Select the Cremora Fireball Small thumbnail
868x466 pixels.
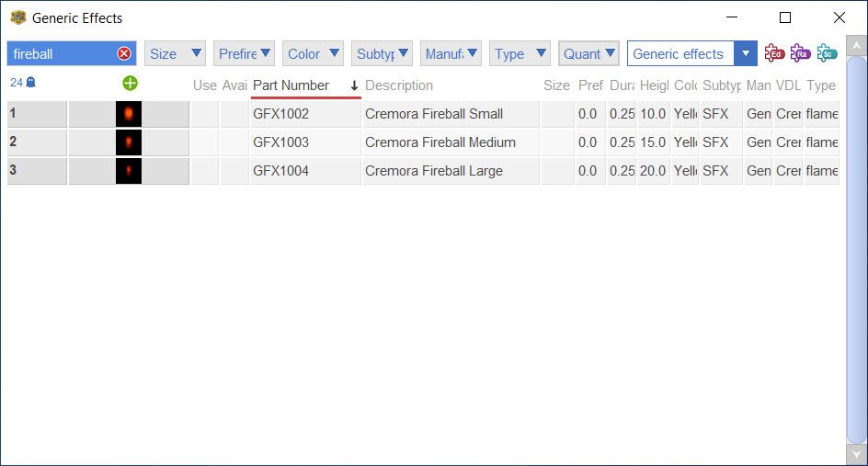click(x=129, y=114)
